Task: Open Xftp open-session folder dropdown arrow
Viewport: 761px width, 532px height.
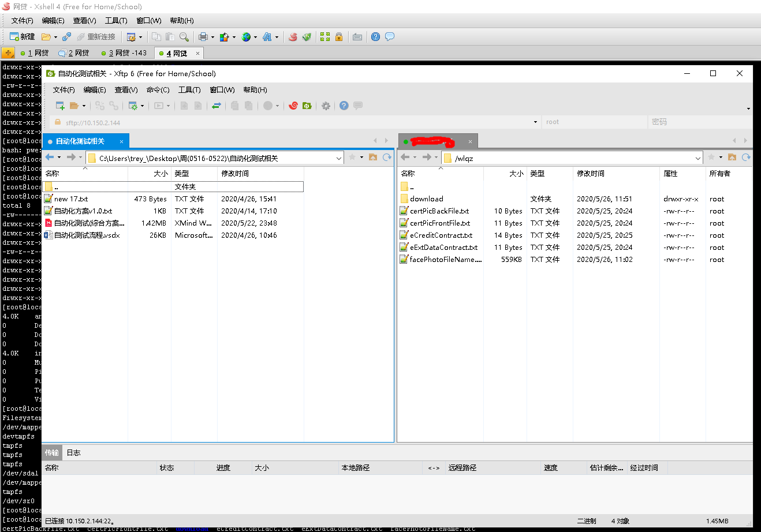Action: click(84, 106)
